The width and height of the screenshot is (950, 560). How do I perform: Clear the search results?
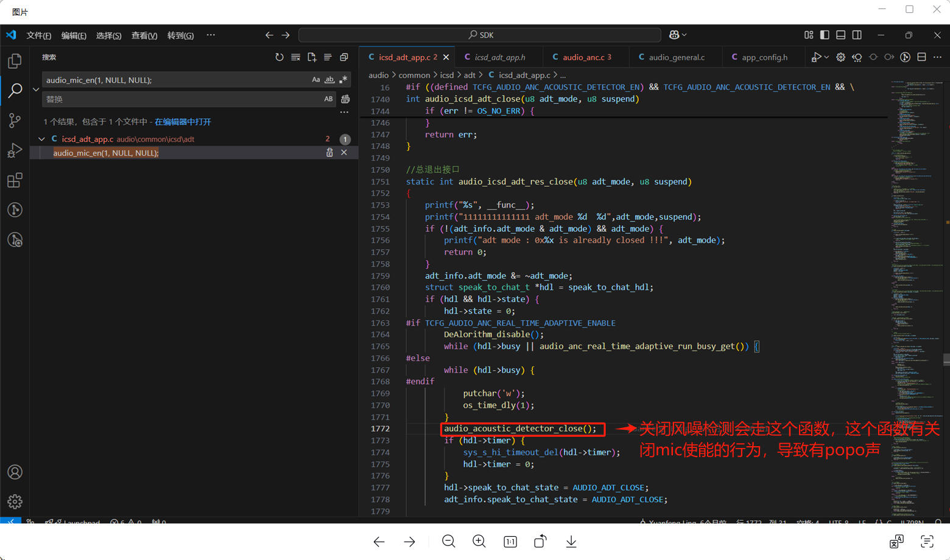click(295, 57)
